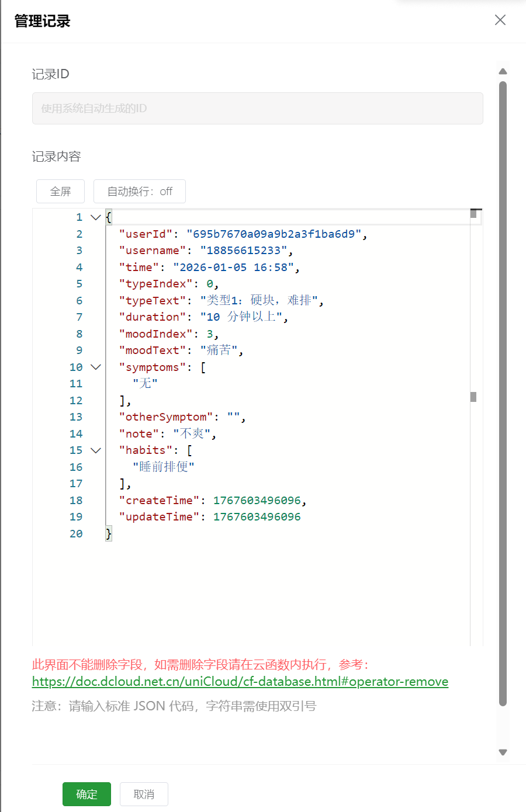Close the 管理记录 dialog with X

(500, 20)
